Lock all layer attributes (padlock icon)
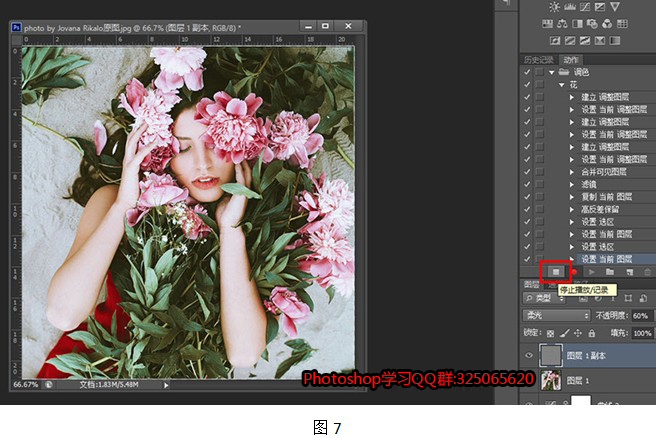Viewport: 659px width, 438px height. tap(592, 333)
